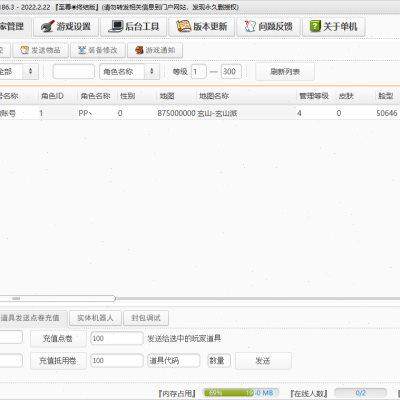
Task: Click the 刷新列表 button
Action: [285, 71]
